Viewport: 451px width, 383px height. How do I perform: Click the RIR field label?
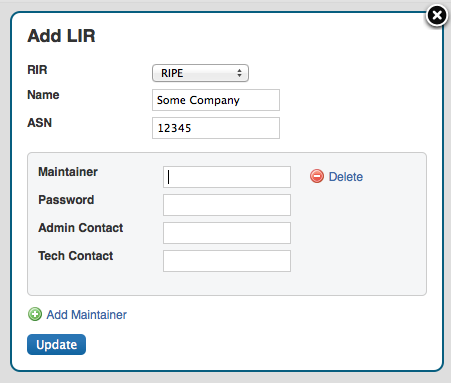(37, 70)
